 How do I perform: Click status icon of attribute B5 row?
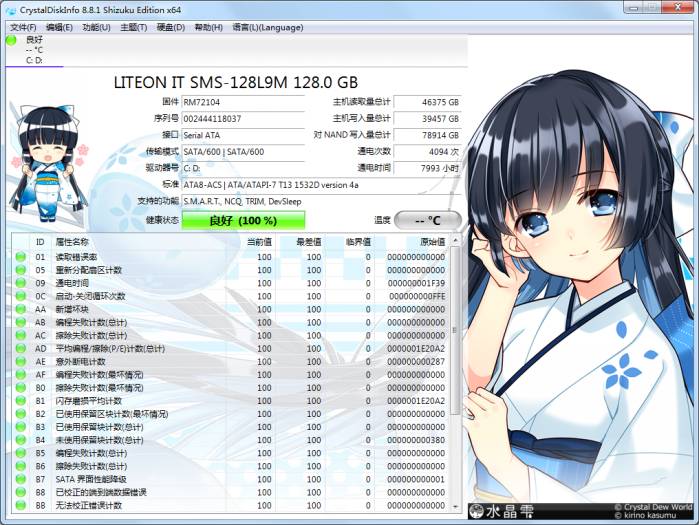coord(21,453)
